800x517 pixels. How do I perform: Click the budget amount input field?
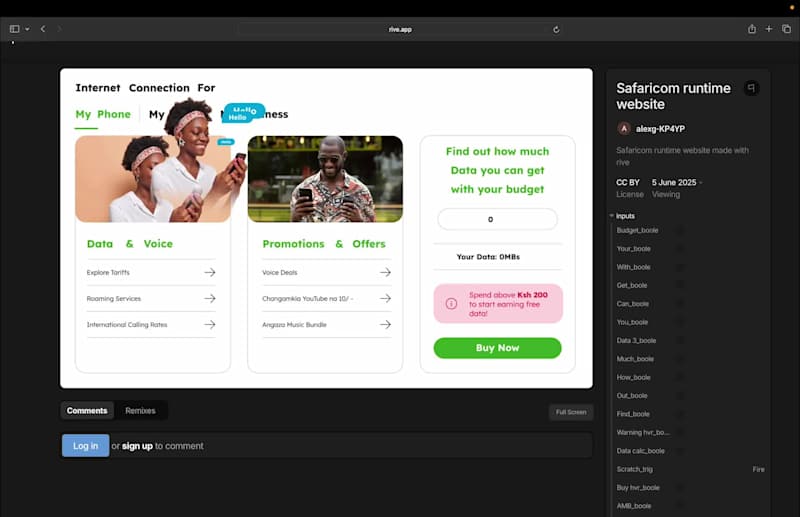point(497,219)
